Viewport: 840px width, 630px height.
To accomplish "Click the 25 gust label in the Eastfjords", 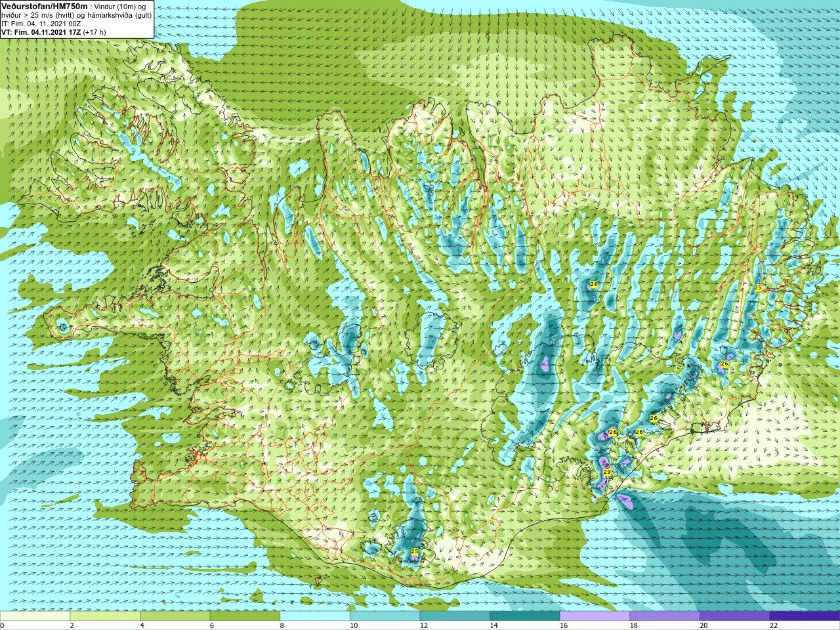I will pos(758,287).
